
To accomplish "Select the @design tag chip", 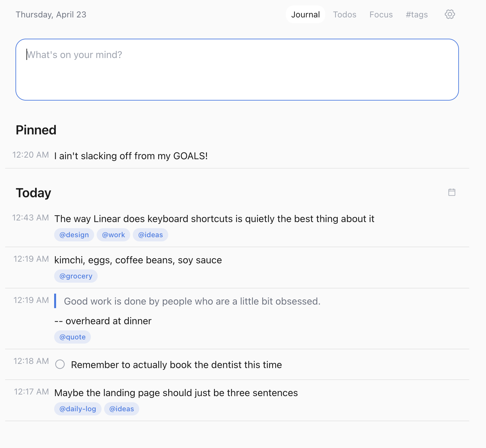I will coord(74,235).
